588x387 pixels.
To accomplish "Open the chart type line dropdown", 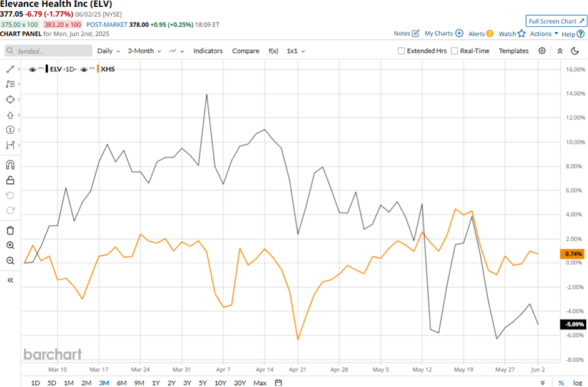I will coord(176,51).
